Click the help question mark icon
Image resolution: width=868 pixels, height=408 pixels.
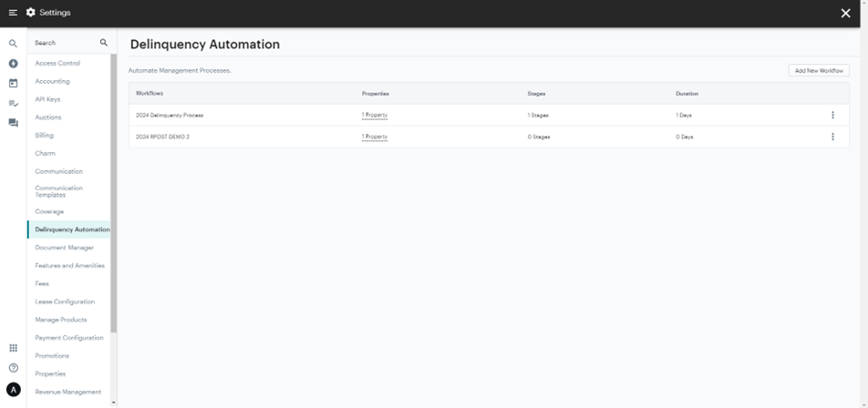[x=13, y=368]
